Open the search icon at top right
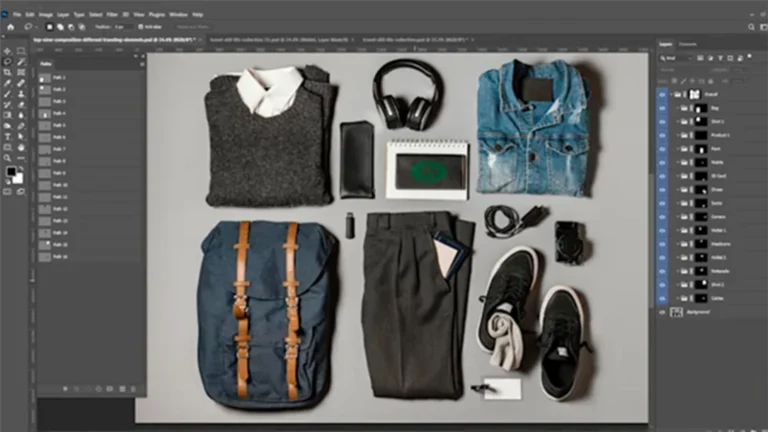The width and height of the screenshot is (768, 432). click(x=751, y=27)
